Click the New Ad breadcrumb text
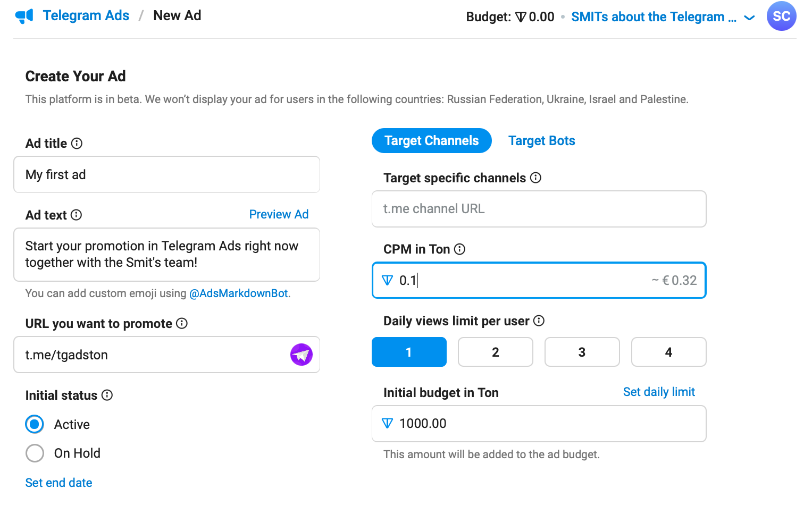This screenshot has height=505, width=812. 177,15
